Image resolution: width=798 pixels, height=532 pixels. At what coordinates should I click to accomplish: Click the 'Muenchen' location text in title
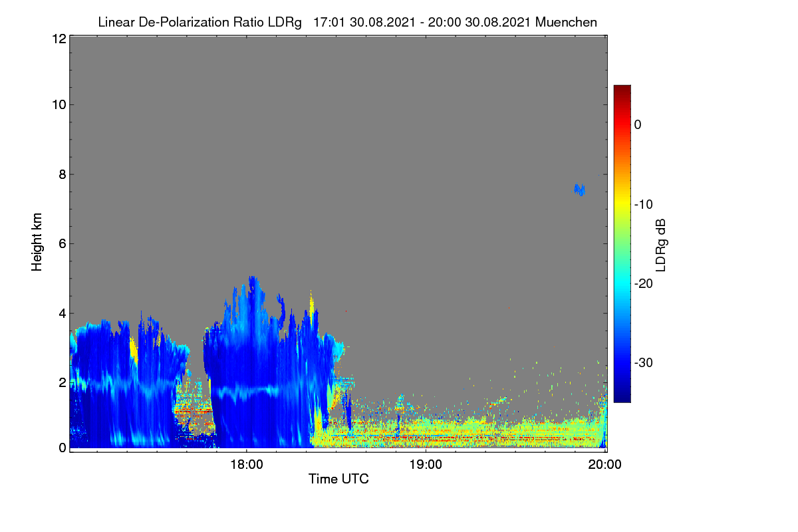click(566, 22)
